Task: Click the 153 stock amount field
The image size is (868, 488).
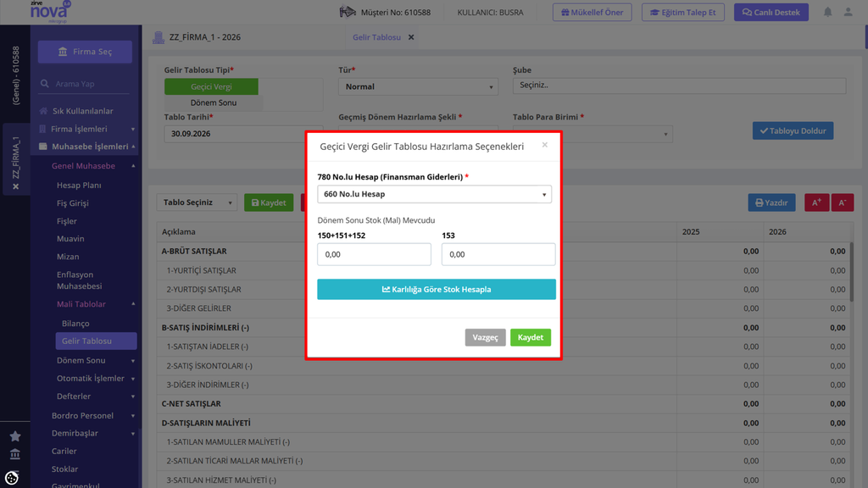Action: tap(498, 254)
